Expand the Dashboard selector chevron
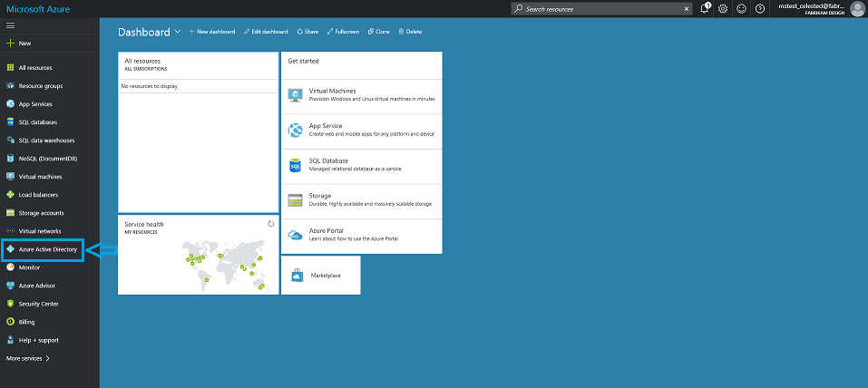Viewport: 868px width, 388px height. pyautogui.click(x=178, y=32)
